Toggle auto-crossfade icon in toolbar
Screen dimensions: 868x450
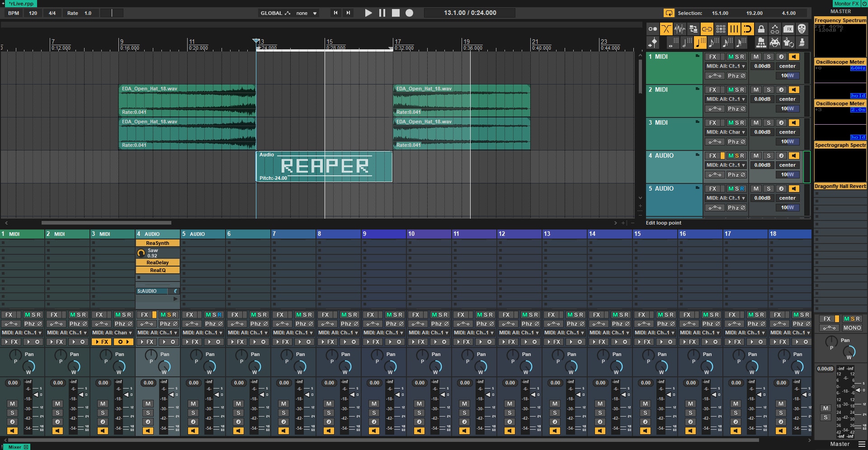[x=666, y=29]
